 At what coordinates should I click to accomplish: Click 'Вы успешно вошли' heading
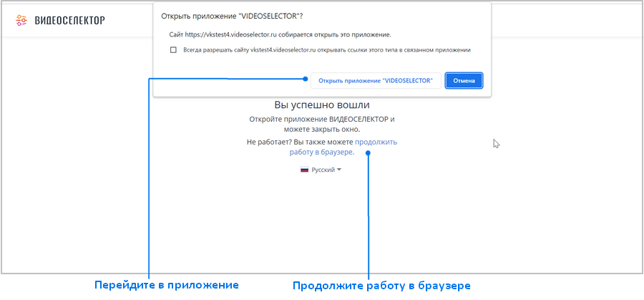pyautogui.click(x=321, y=105)
